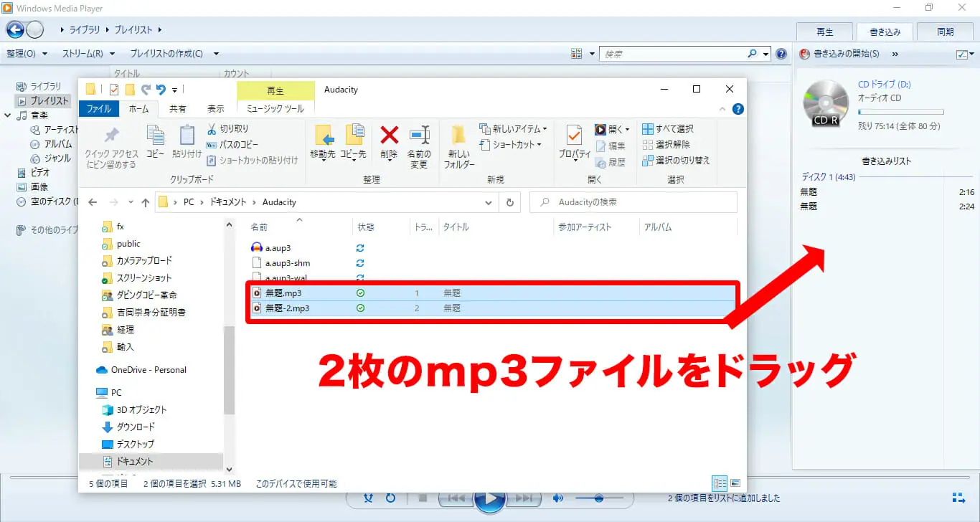Click the red 削除 (Delete) icon

(389, 141)
